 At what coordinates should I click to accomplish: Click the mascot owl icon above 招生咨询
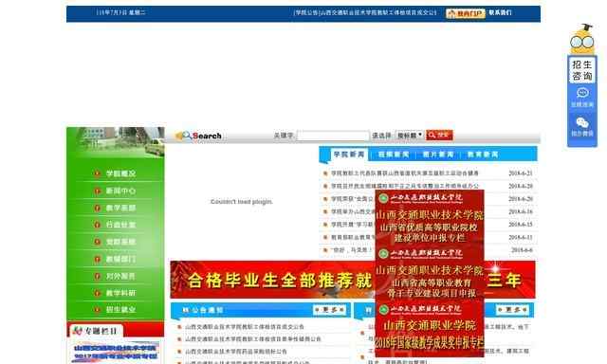click(581, 39)
